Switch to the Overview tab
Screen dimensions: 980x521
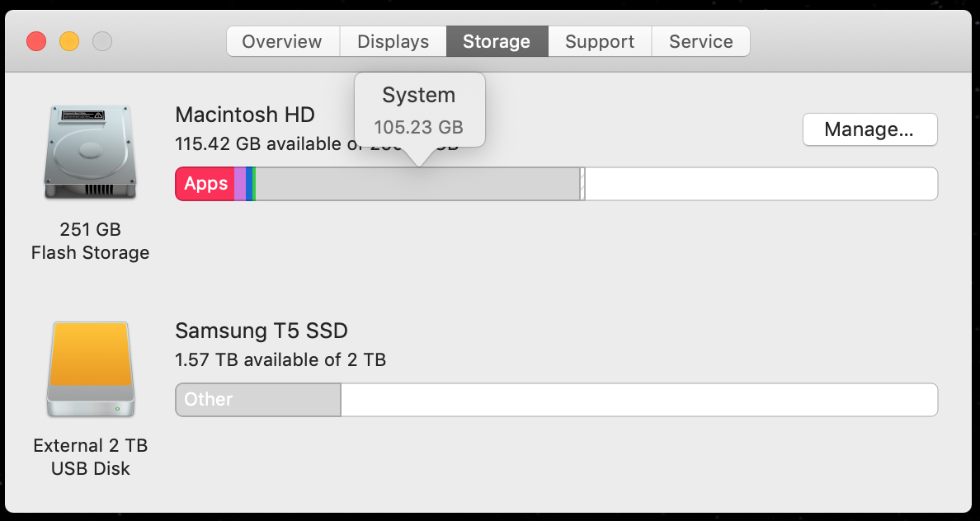point(282,41)
